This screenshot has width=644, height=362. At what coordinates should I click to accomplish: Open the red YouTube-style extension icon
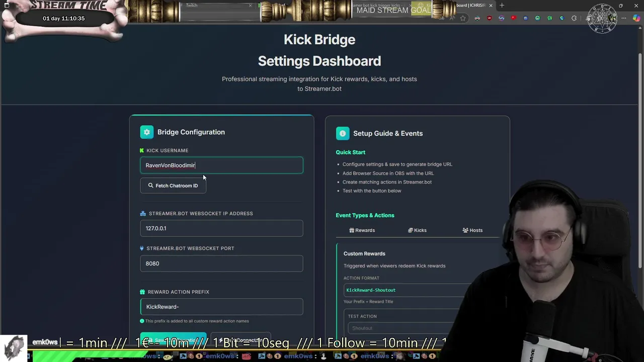pyautogui.click(x=514, y=18)
